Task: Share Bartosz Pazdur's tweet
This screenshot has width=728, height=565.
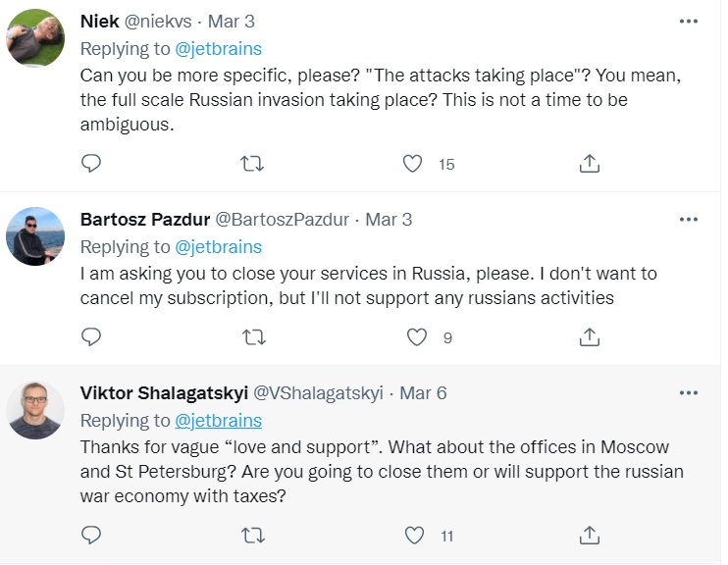Action: (x=590, y=337)
